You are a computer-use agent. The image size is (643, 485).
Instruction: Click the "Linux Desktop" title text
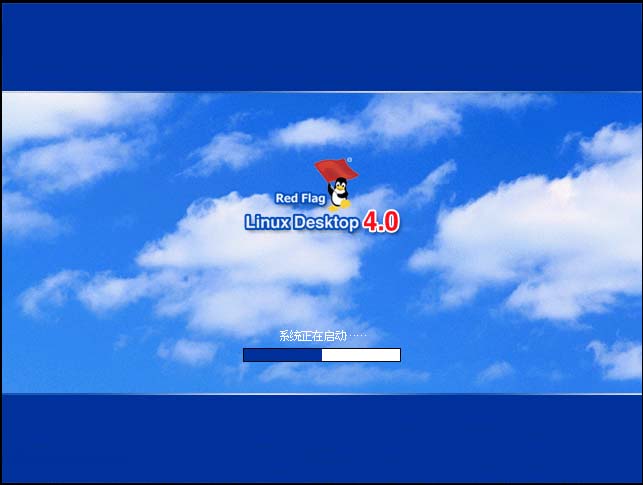[x=302, y=222]
